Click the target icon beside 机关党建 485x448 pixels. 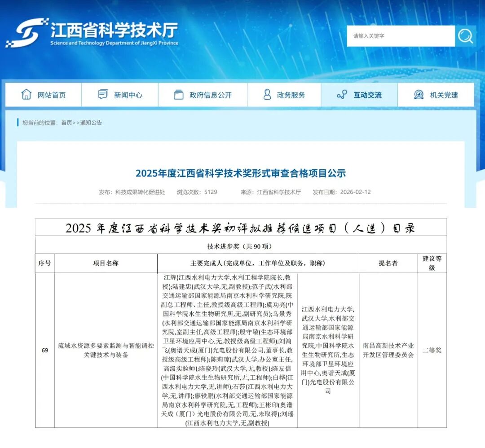419,95
